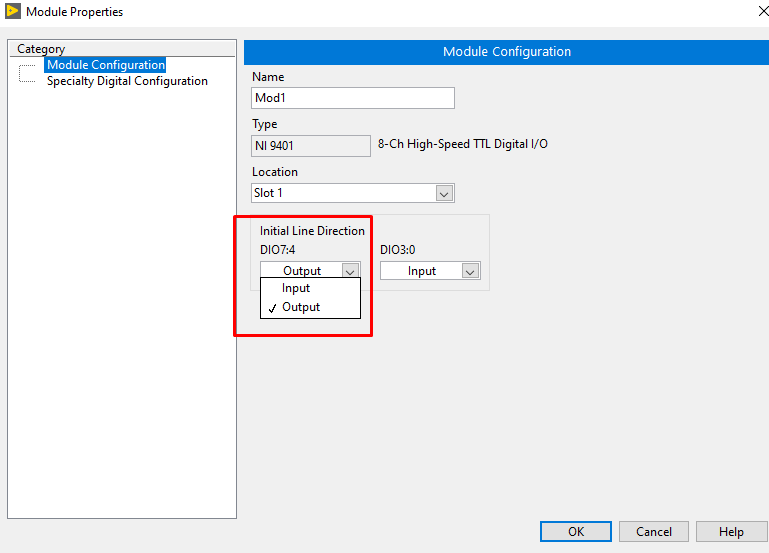The height and width of the screenshot is (553, 769).
Task: Click the NI 9401 Type field
Action: (x=310, y=146)
